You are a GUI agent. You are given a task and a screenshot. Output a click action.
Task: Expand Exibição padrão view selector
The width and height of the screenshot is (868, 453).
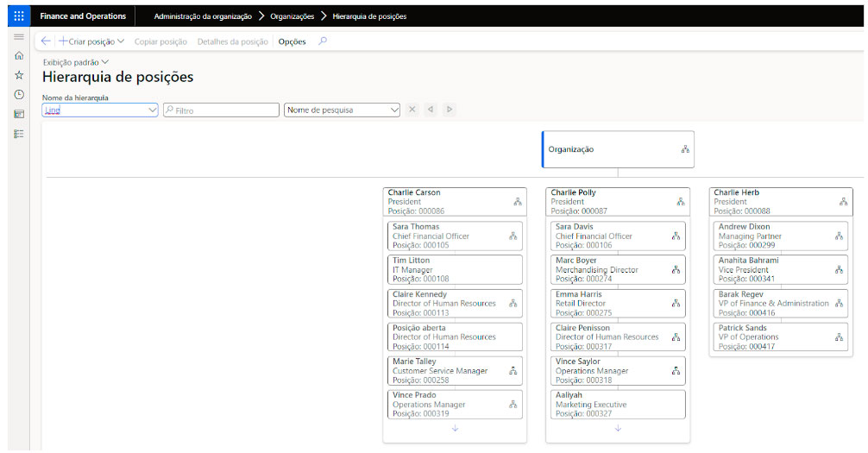tap(76, 62)
